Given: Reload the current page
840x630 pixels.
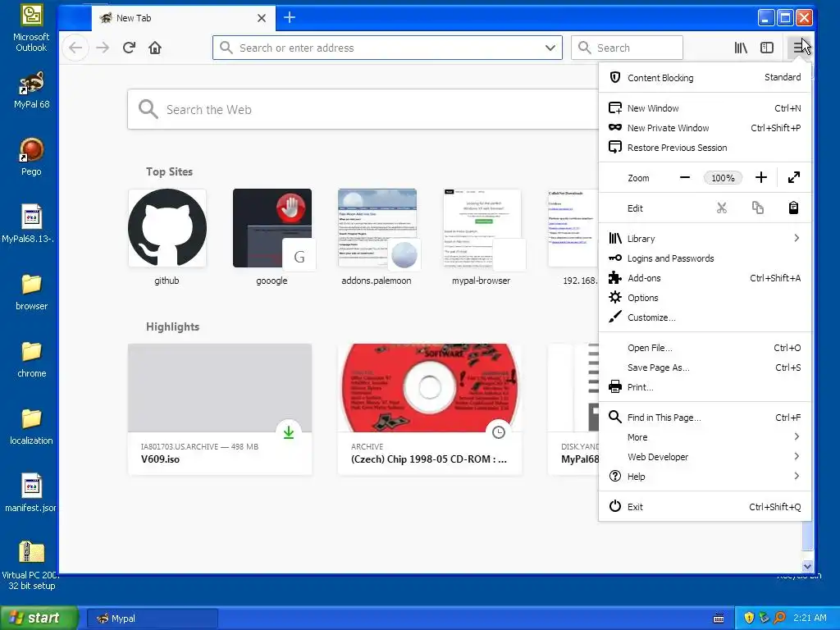Looking at the screenshot, I should point(129,48).
